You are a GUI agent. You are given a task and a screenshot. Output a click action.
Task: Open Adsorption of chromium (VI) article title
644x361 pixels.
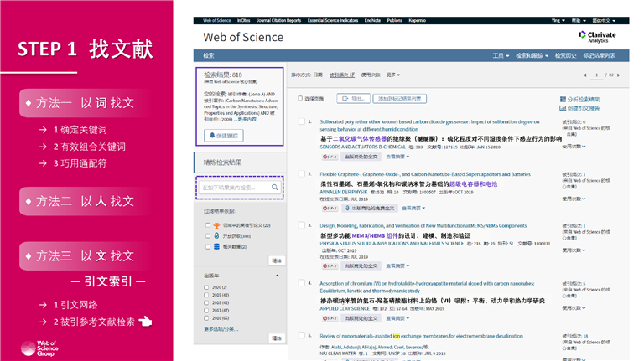(427, 286)
